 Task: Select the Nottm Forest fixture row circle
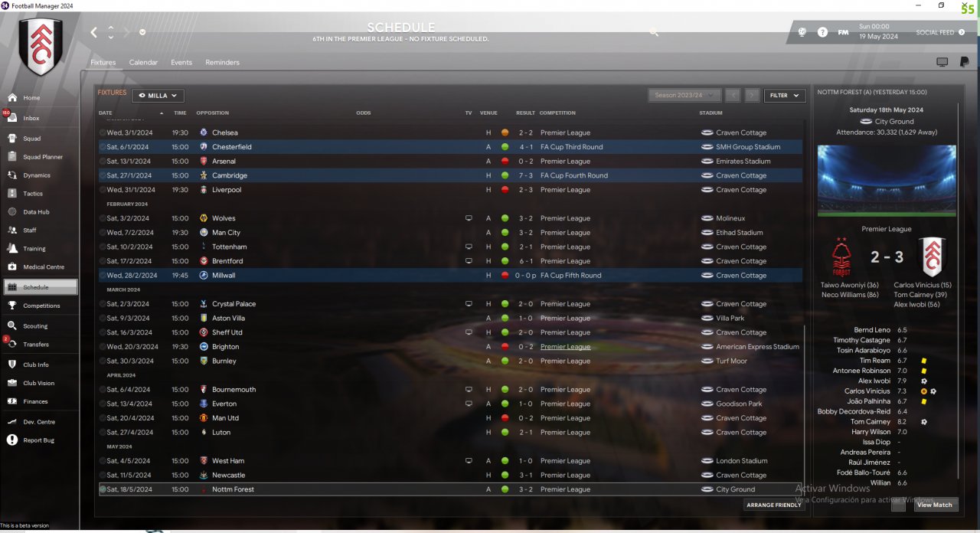103,489
